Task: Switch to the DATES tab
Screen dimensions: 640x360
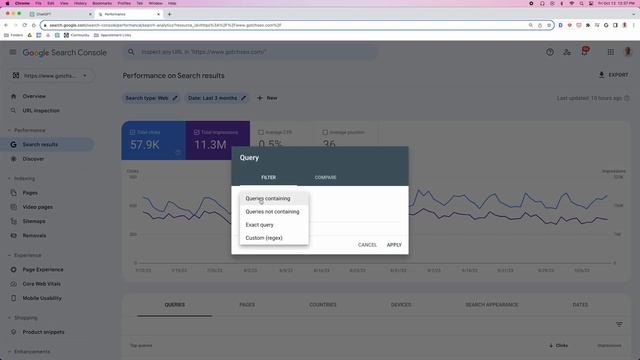Action: tap(580, 305)
